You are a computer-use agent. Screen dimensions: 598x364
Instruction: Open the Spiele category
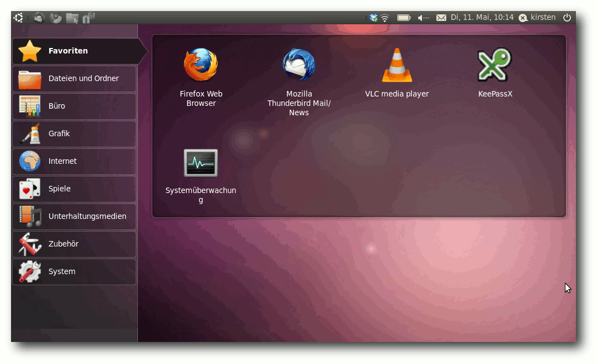74,189
